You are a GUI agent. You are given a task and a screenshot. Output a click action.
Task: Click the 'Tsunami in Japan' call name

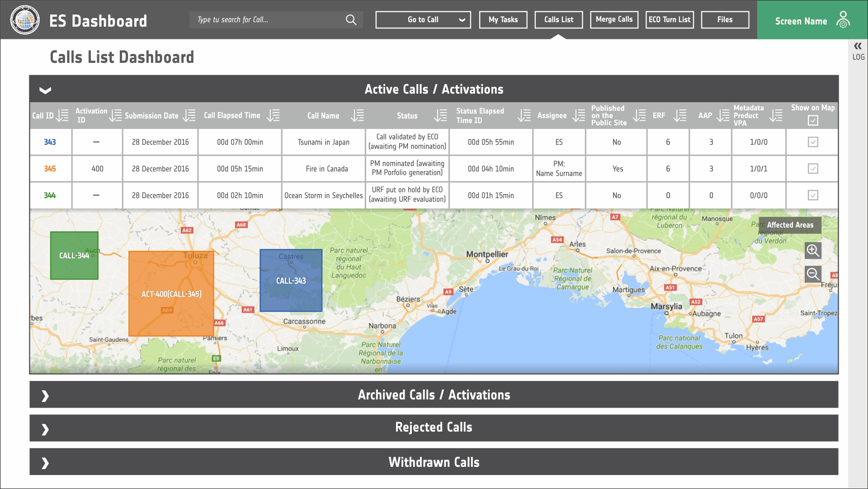pyautogui.click(x=324, y=142)
